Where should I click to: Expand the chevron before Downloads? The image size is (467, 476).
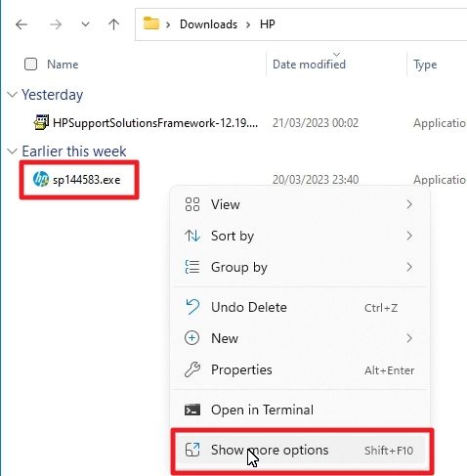point(168,24)
